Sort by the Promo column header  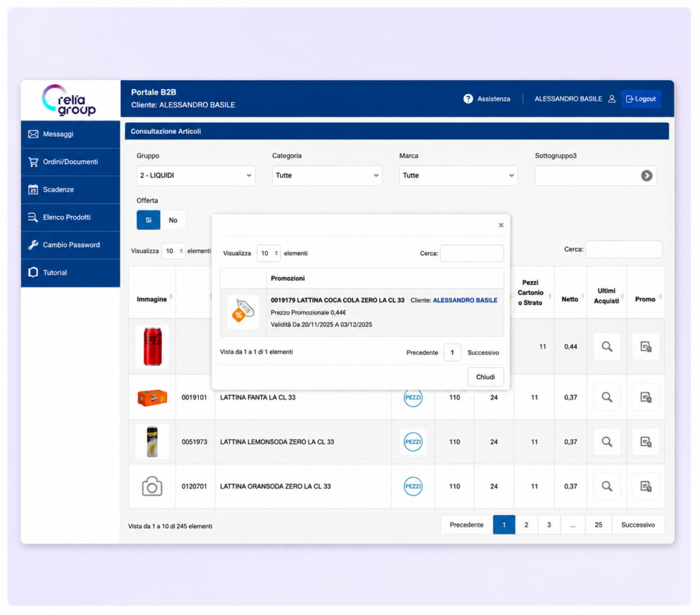tap(645, 299)
